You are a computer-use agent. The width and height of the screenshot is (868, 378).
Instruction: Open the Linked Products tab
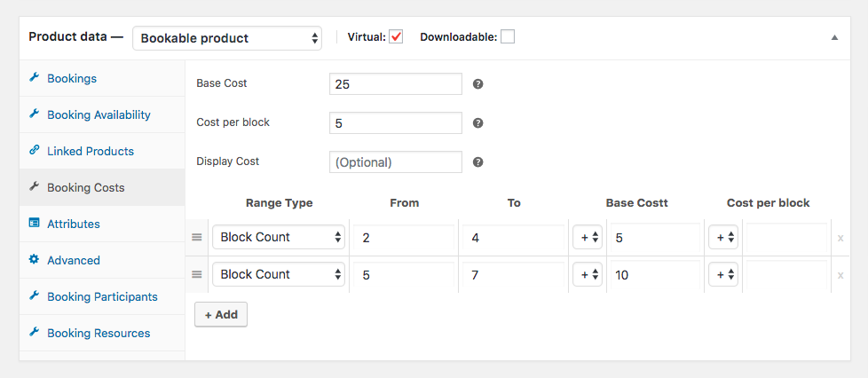102,151
